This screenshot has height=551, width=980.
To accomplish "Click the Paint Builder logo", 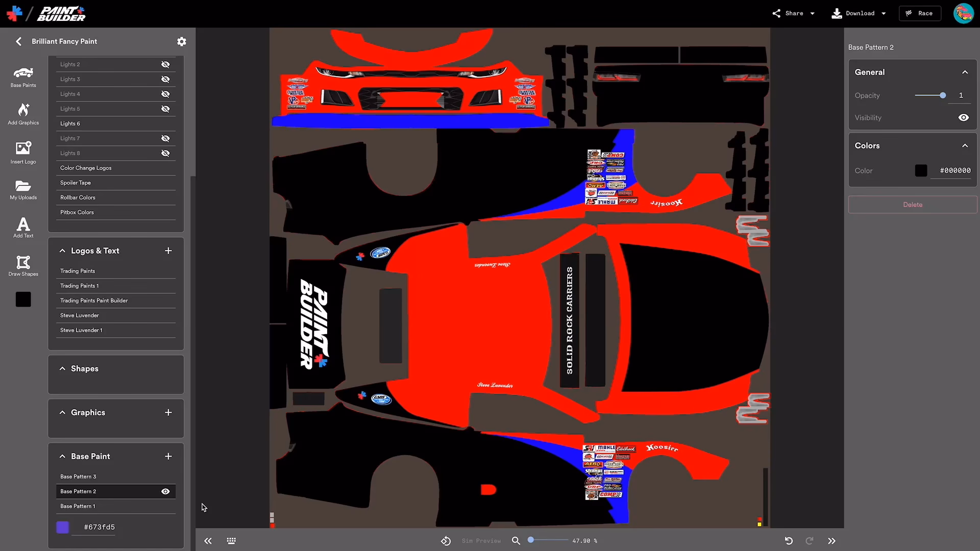I will (x=61, y=14).
